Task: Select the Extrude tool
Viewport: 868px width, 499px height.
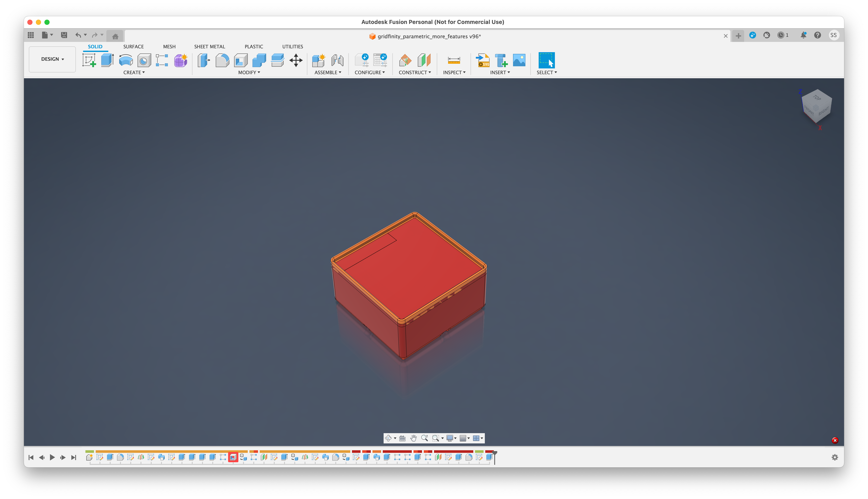Action: (x=107, y=60)
